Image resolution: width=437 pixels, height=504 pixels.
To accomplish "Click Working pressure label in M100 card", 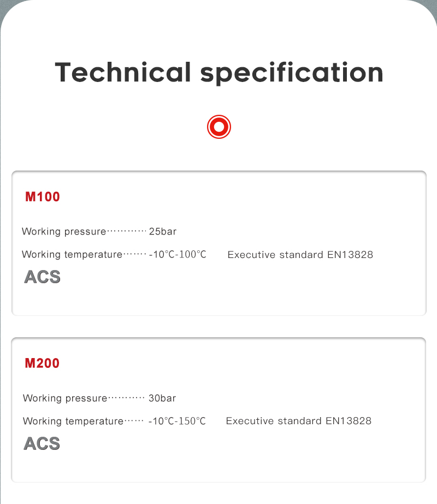I will [63, 232].
